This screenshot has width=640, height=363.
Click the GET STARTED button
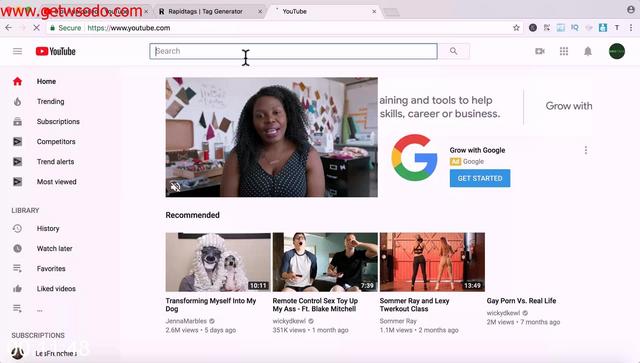coord(480,178)
